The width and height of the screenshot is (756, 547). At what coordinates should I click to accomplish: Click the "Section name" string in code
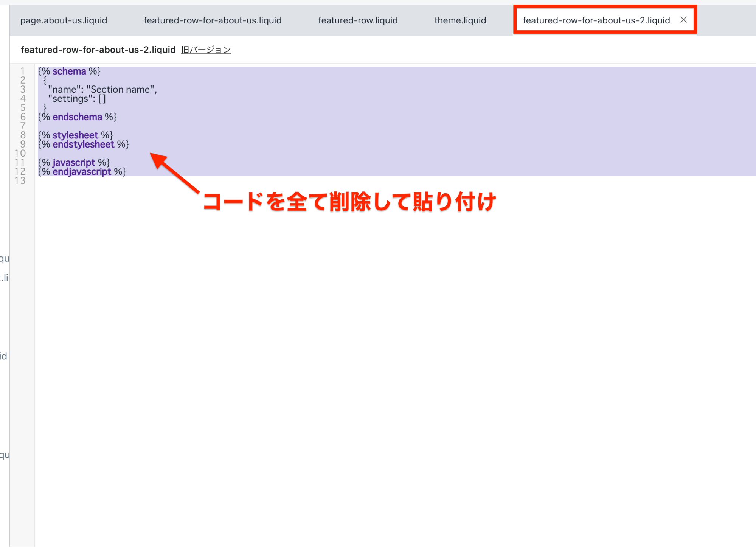coord(120,90)
